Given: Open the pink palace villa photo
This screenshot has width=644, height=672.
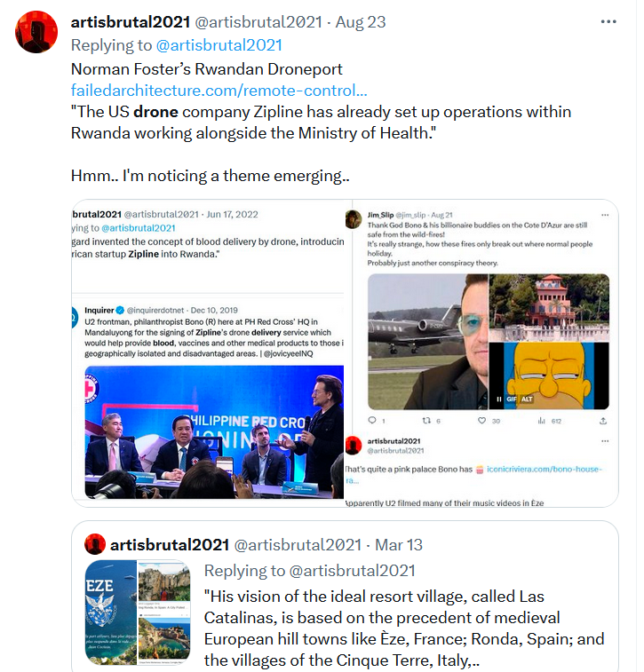Looking at the screenshot, I should coord(549,307).
